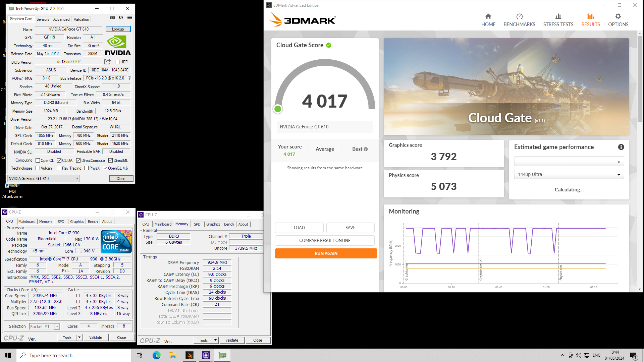Switch to GPU-Z taskbar icon

(x=223, y=355)
